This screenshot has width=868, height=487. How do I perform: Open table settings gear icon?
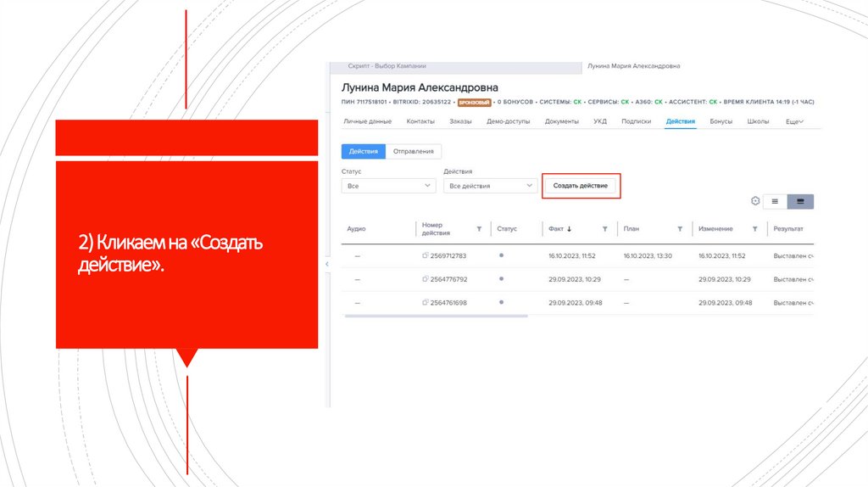755,201
